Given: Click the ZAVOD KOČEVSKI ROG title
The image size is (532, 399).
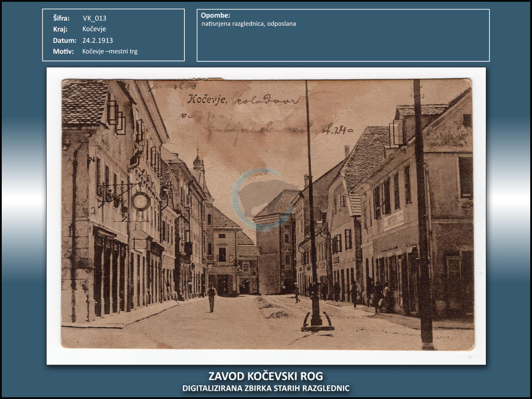Looking at the screenshot, I should click(x=266, y=376).
